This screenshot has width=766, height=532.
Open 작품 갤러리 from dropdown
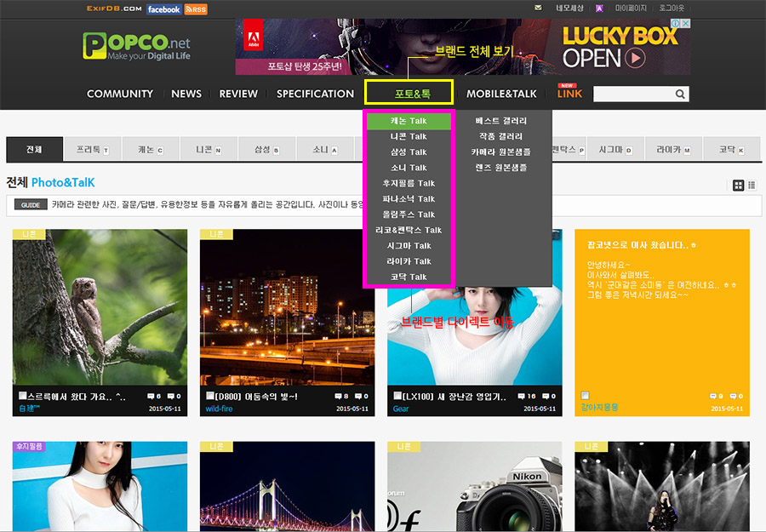click(501, 137)
